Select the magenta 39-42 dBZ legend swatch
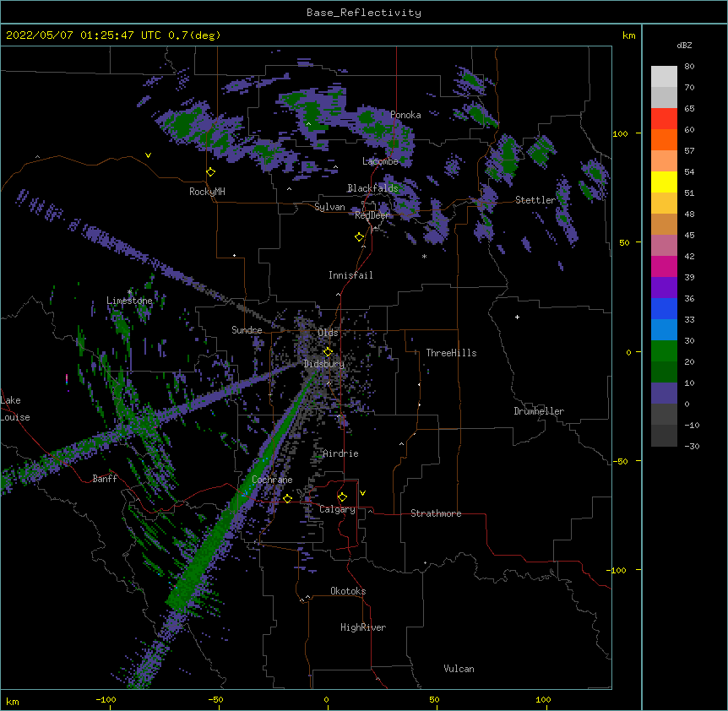Screen dimensions: 728x711 tap(664, 266)
